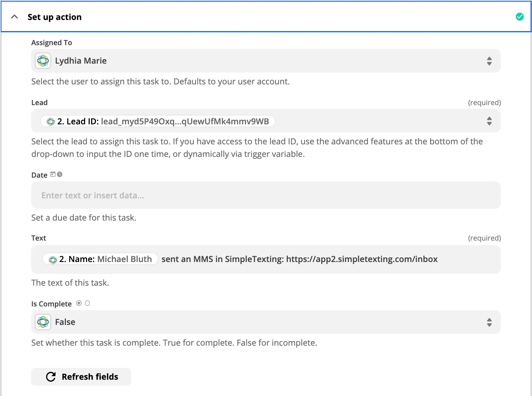Click the False value in Is Complete
Image resolution: width=532 pixels, height=396 pixels.
click(65, 322)
